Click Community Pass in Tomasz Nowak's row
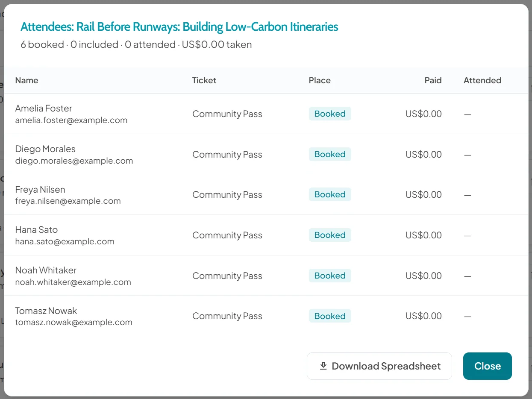532x399 pixels. pyautogui.click(x=227, y=316)
